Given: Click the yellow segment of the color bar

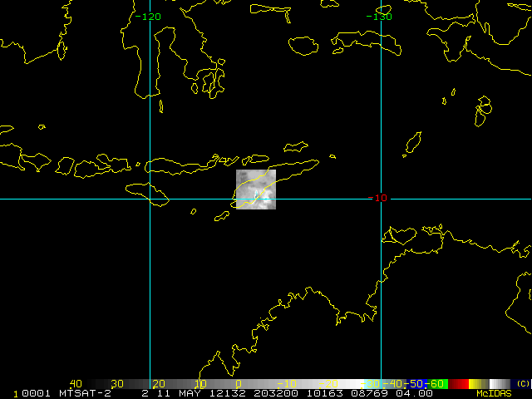Looking at the screenshot, I should pos(478,383).
